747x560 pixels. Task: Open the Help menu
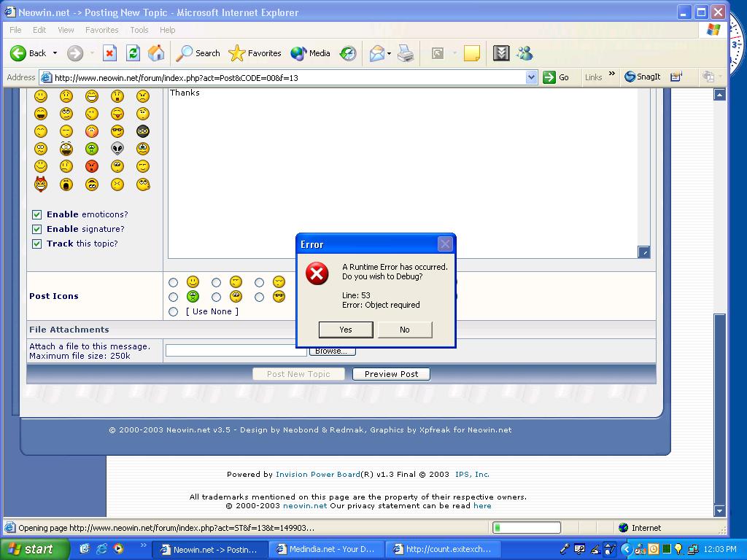tap(167, 30)
